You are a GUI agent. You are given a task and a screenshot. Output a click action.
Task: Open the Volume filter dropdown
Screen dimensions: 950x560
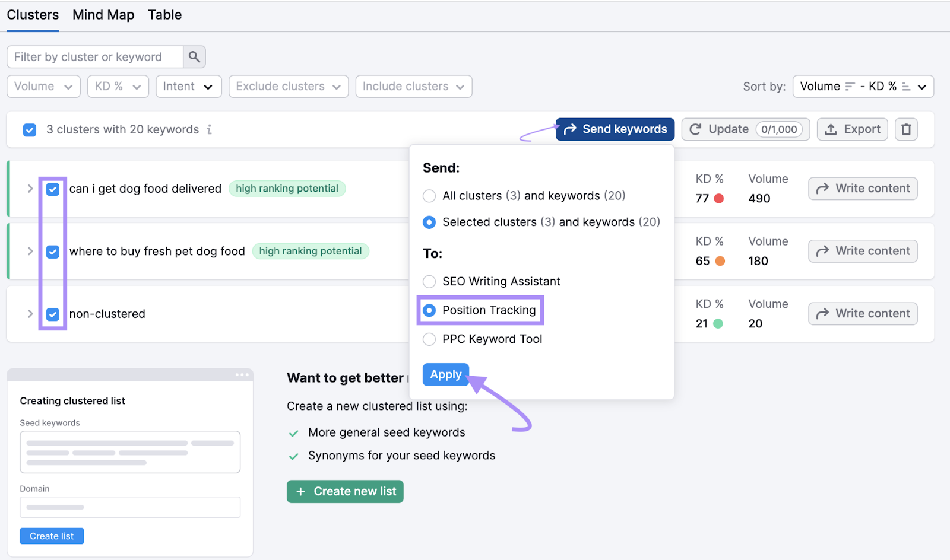43,87
